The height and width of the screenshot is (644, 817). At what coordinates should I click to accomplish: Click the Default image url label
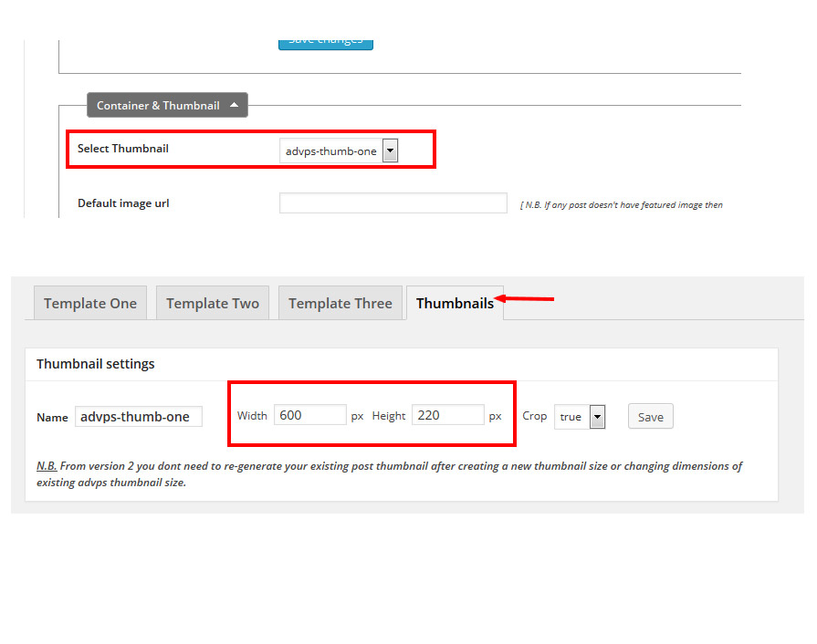[123, 203]
